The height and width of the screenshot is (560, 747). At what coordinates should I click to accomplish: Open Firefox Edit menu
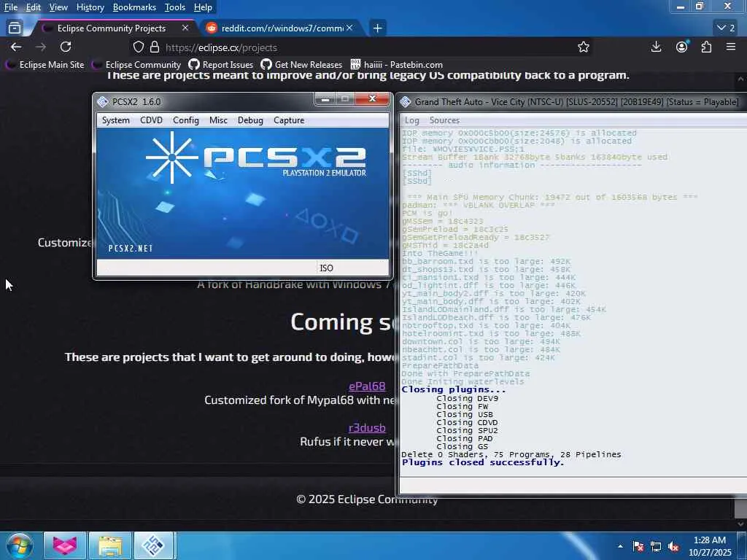(x=33, y=7)
